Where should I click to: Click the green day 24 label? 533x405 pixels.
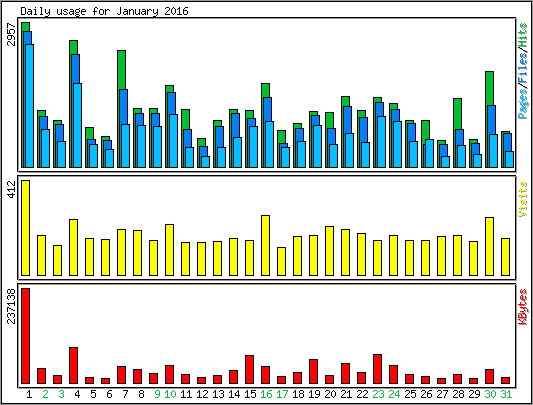click(394, 394)
